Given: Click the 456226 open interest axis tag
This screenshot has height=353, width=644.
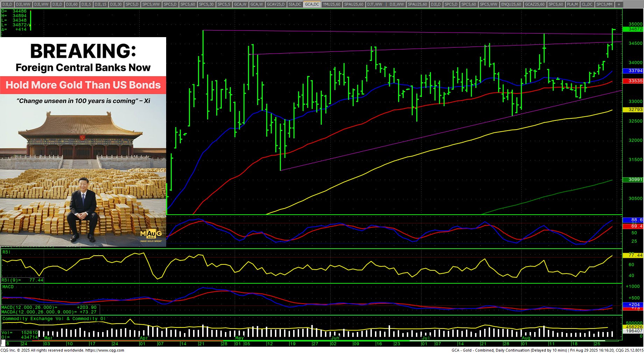Looking at the screenshot, I should (633, 327).
